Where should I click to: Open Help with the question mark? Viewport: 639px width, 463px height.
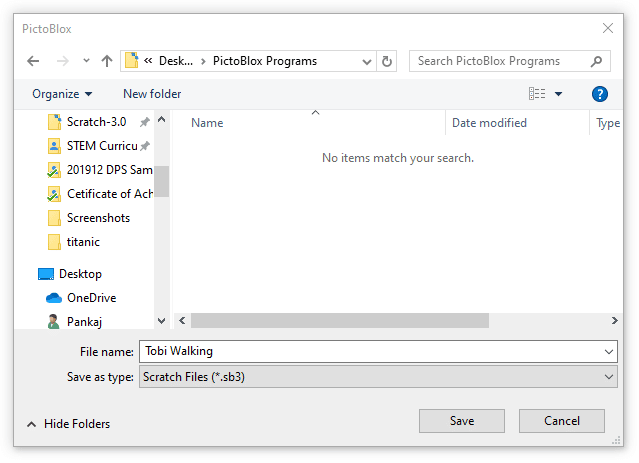[x=599, y=94]
